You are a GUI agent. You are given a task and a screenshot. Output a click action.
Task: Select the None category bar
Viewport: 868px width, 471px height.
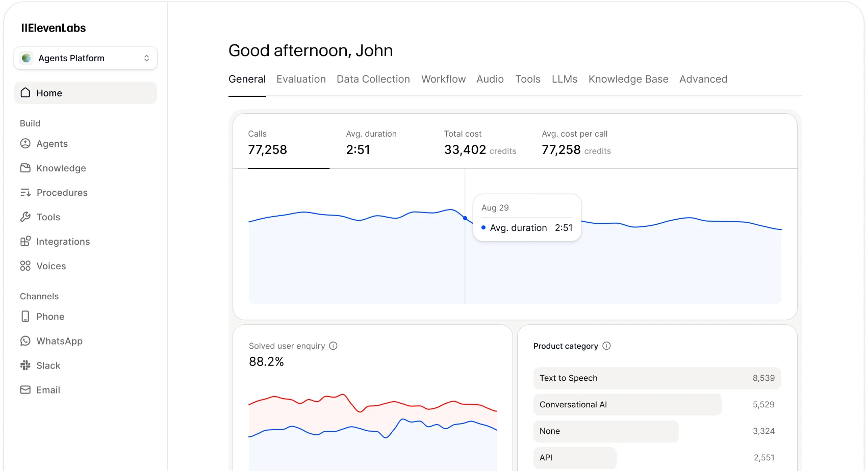pos(606,431)
